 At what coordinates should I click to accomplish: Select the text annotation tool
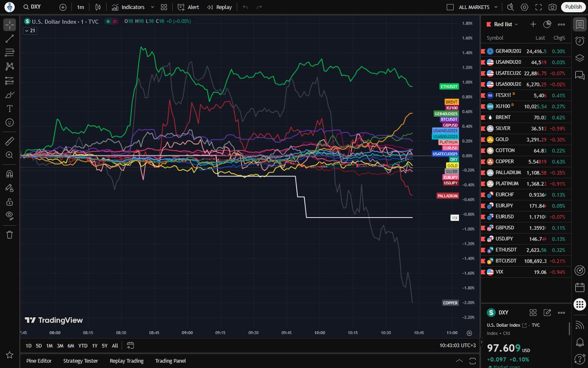pos(10,108)
